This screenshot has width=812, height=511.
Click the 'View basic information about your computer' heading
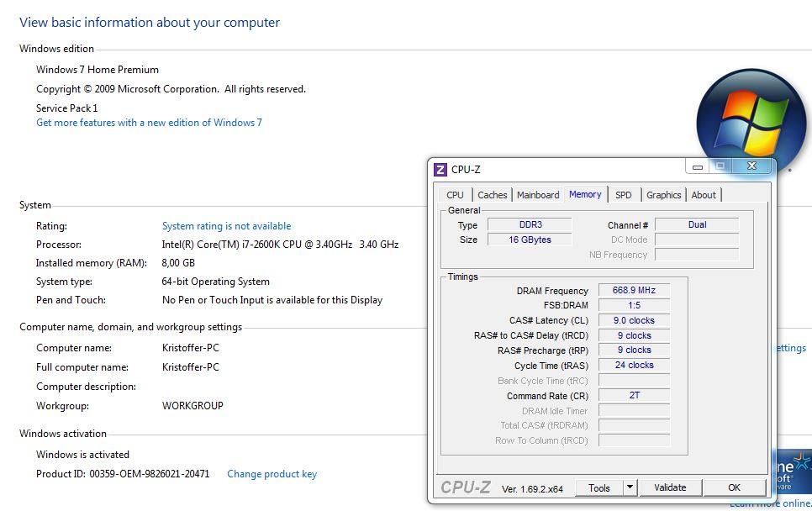point(150,23)
